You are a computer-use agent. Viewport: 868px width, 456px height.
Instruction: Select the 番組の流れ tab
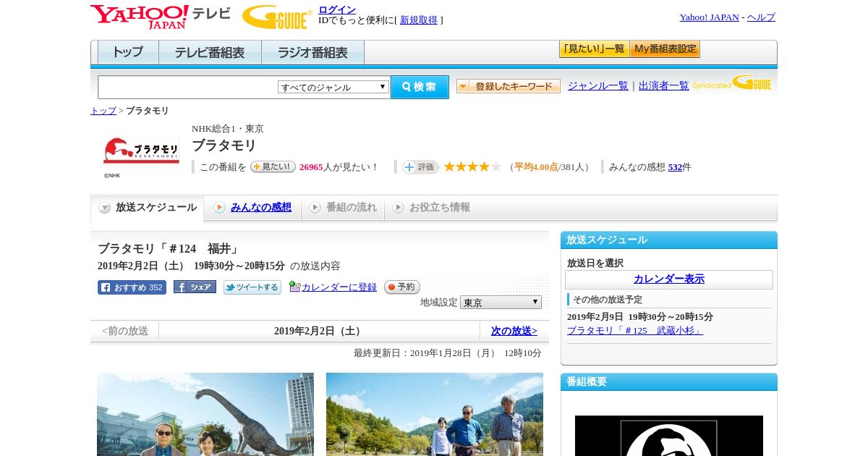point(343,208)
